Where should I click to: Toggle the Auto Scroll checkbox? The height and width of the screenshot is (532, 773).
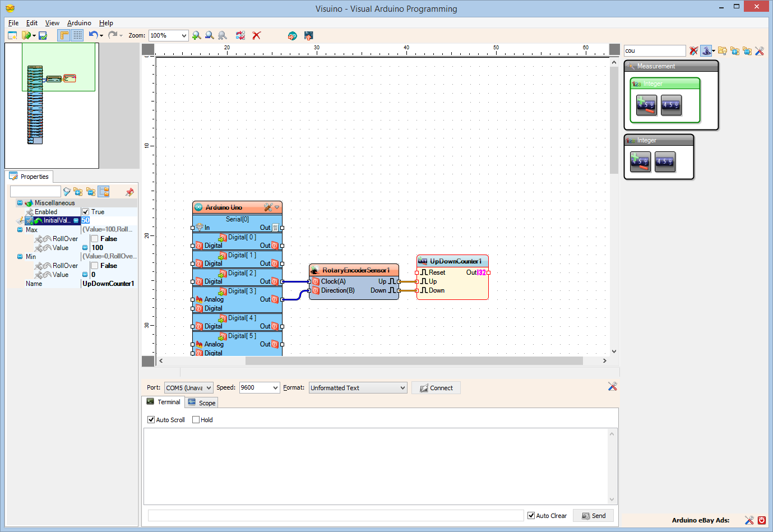click(x=151, y=419)
